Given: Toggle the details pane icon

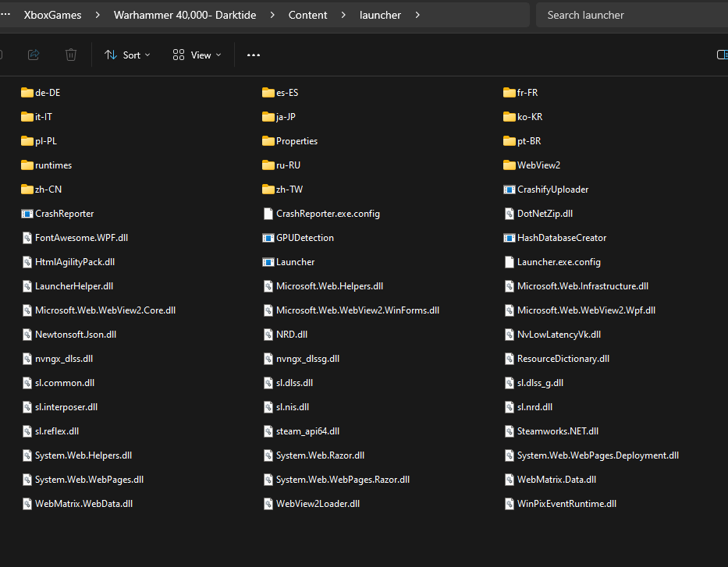Looking at the screenshot, I should coord(722,55).
